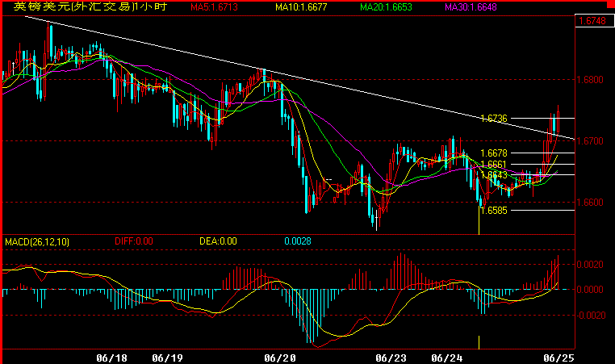Click the 1.6700 price axis label
615x364 pixels.
pyautogui.click(x=590, y=140)
